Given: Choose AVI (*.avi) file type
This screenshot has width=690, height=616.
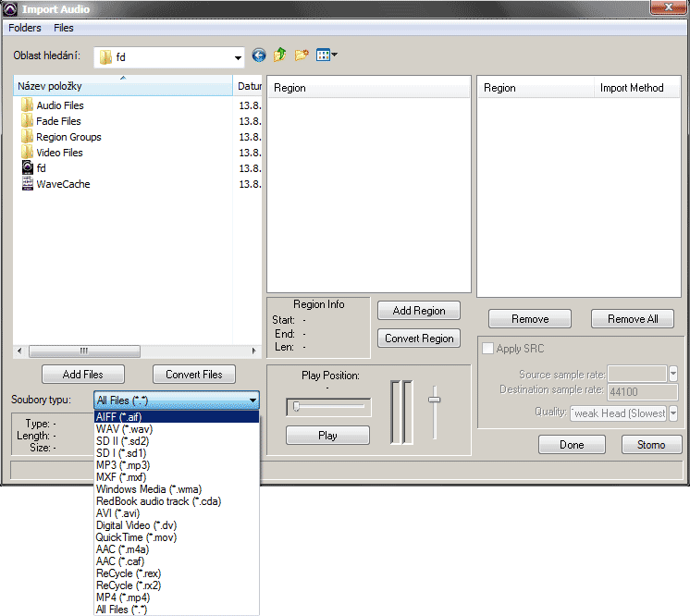Looking at the screenshot, I should tap(177, 513).
